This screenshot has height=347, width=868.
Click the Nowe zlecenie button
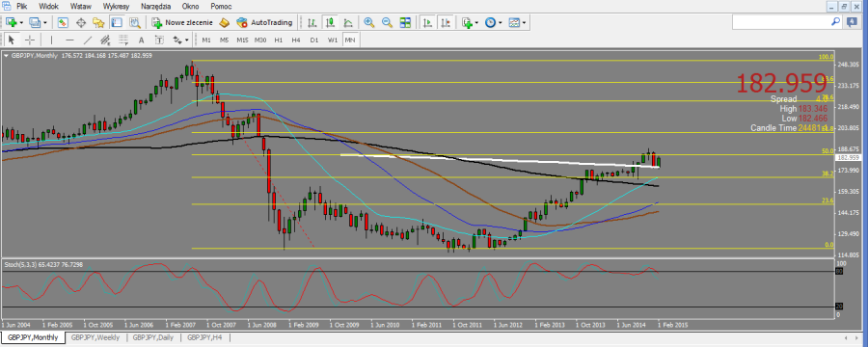click(182, 23)
